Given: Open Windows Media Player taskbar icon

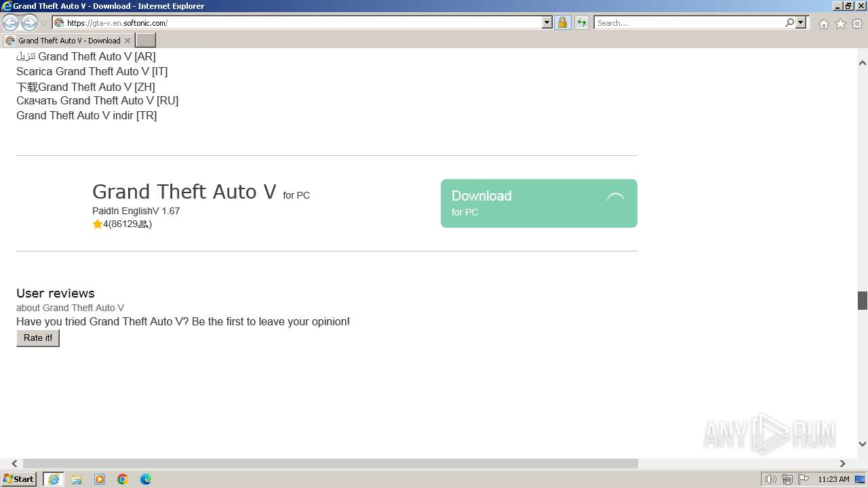Looking at the screenshot, I should click(x=100, y=479).
